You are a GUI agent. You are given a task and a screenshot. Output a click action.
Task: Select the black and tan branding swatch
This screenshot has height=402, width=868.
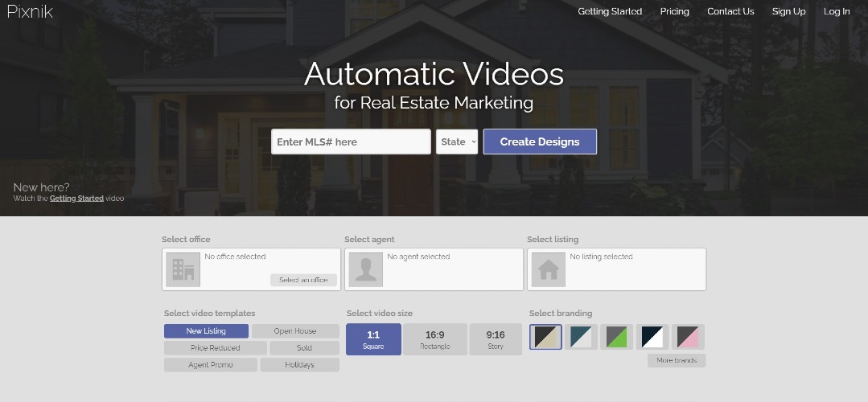point(545,337)
